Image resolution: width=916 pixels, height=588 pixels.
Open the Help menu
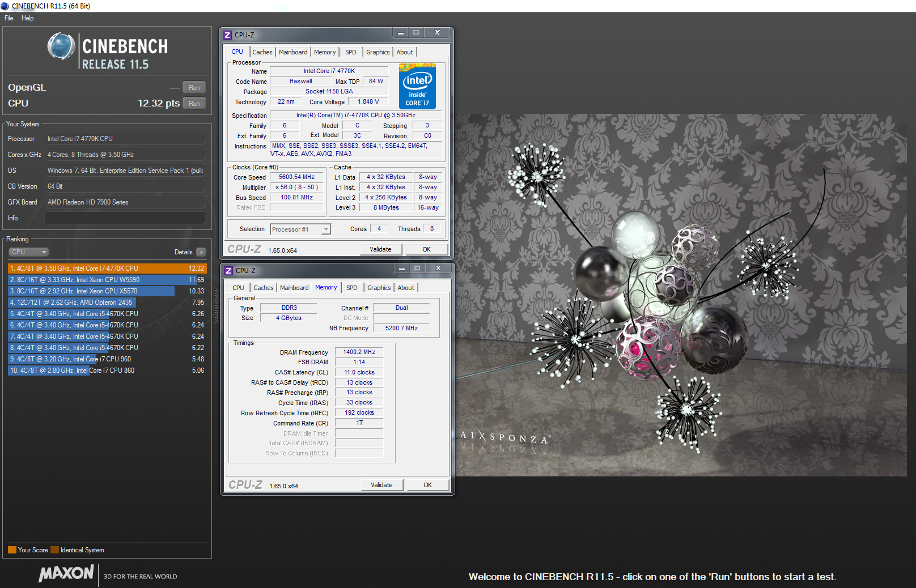point(27,18)
